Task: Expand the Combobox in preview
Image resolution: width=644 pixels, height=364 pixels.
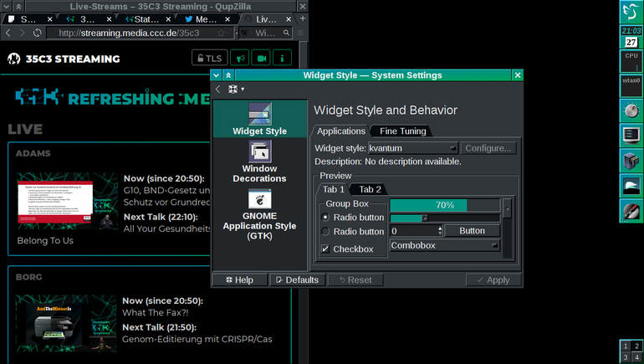Action: point(444,245)
